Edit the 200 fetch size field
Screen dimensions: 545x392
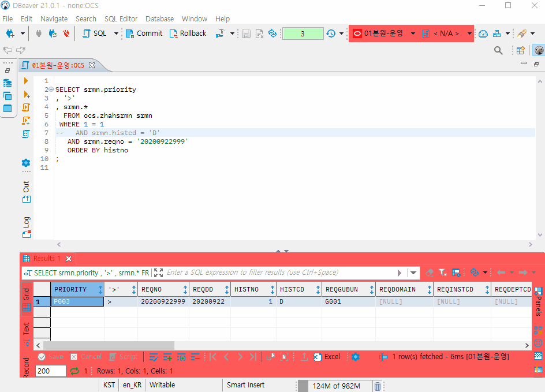[x=51, y=371]
